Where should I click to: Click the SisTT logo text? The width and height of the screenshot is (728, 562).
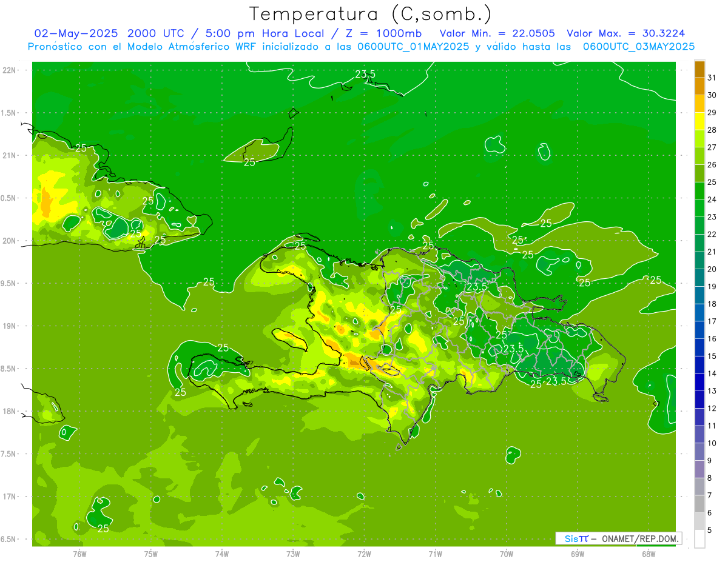576,538
